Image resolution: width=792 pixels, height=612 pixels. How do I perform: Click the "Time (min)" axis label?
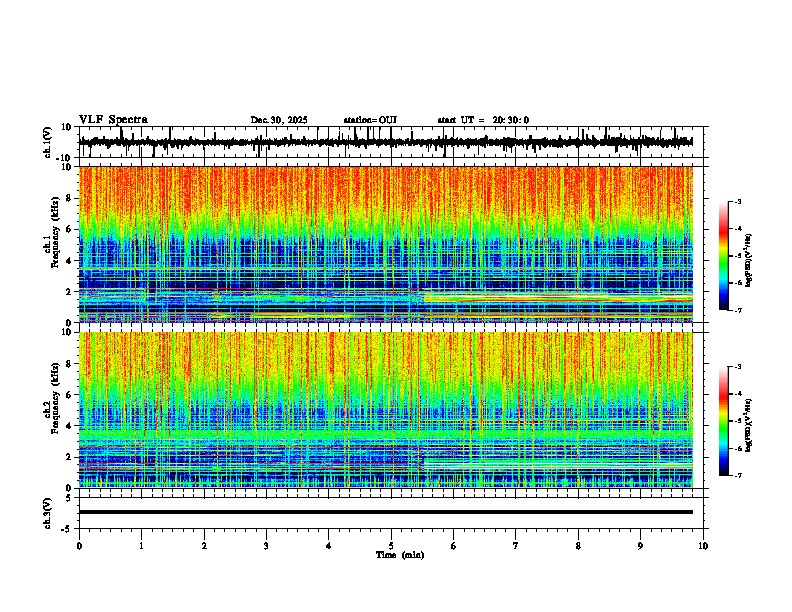coord(400,555)
